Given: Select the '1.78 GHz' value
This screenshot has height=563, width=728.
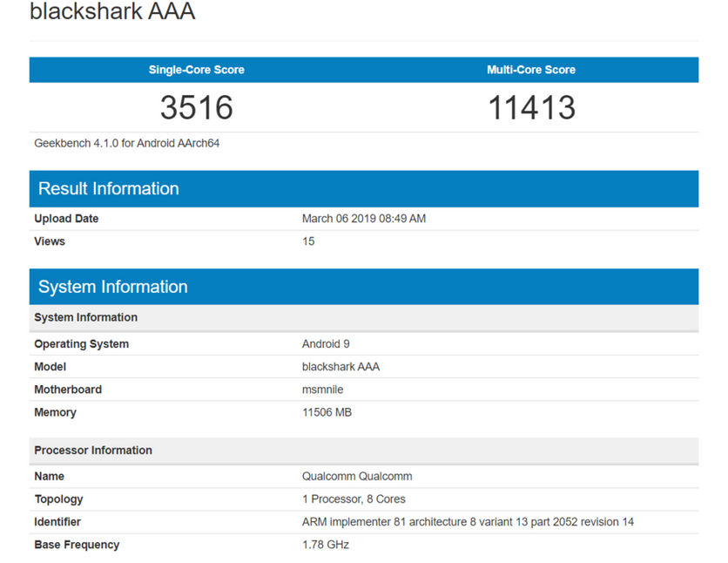Looking at the screenshot, I should [326, 545].
